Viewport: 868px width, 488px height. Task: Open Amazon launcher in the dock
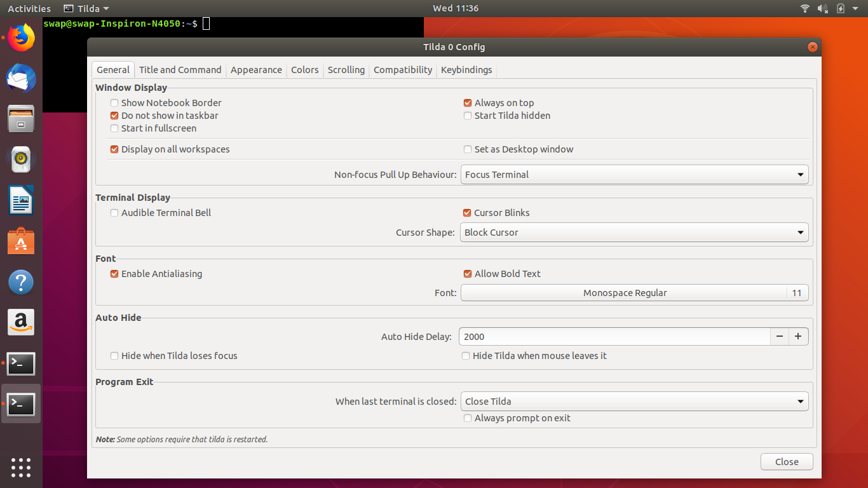point(21,323)
